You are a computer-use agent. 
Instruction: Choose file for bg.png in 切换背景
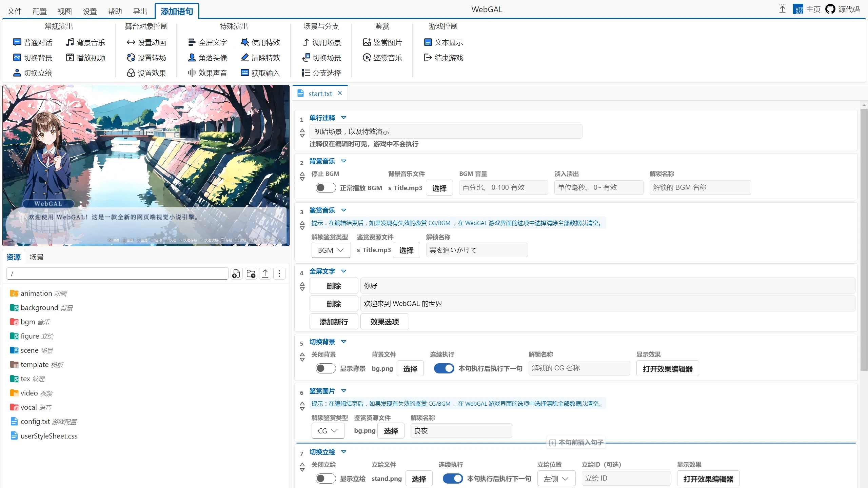410,369
